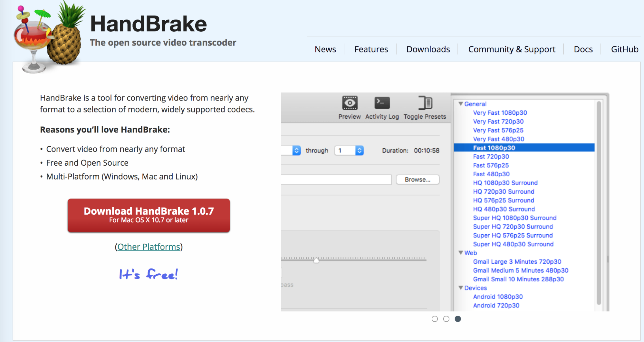644x342 pixels.
Task: Click the Duration 00:10:58 value
Action: tap(427, 151)
